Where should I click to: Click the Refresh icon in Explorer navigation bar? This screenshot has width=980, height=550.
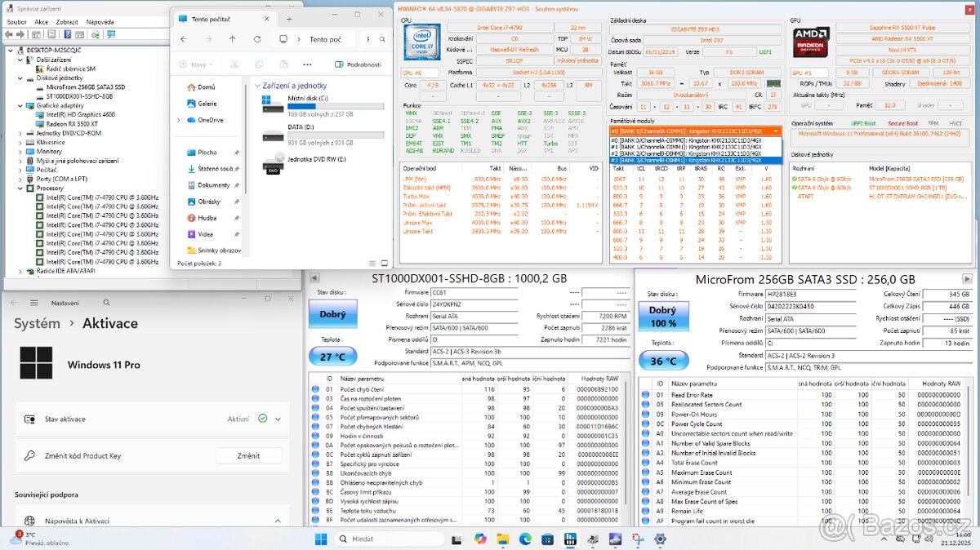pos(258,39)
